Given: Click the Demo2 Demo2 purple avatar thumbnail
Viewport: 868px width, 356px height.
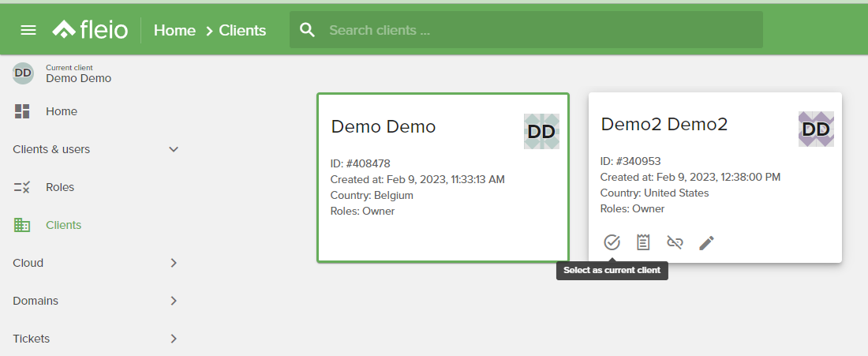Looking at the screenshot, I should click(x=816, y=129).
